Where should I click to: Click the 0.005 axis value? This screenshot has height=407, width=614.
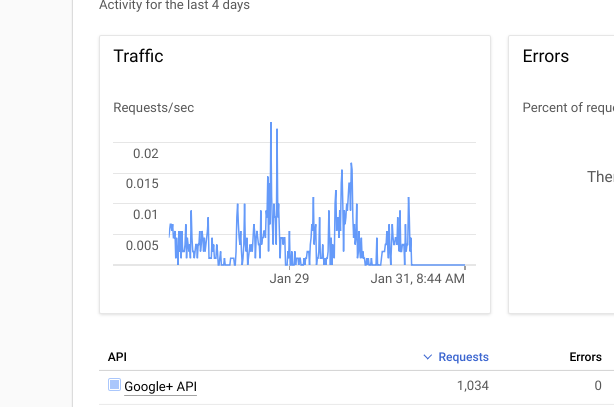click(142, 245)
